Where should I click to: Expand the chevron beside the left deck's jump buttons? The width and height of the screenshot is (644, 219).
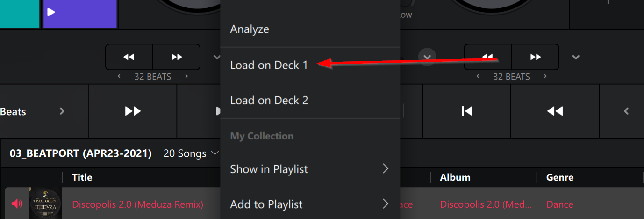tap(217, 57)
